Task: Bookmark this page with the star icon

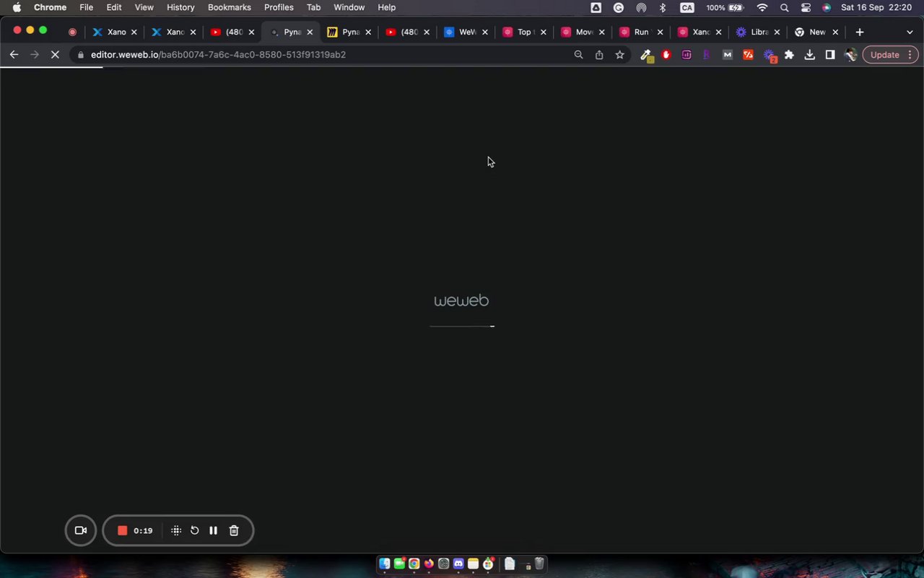Action: 619,54
